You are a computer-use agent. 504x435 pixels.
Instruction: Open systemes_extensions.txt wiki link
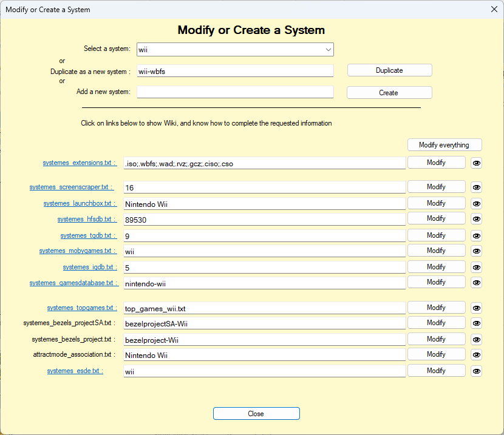(78, 163)
